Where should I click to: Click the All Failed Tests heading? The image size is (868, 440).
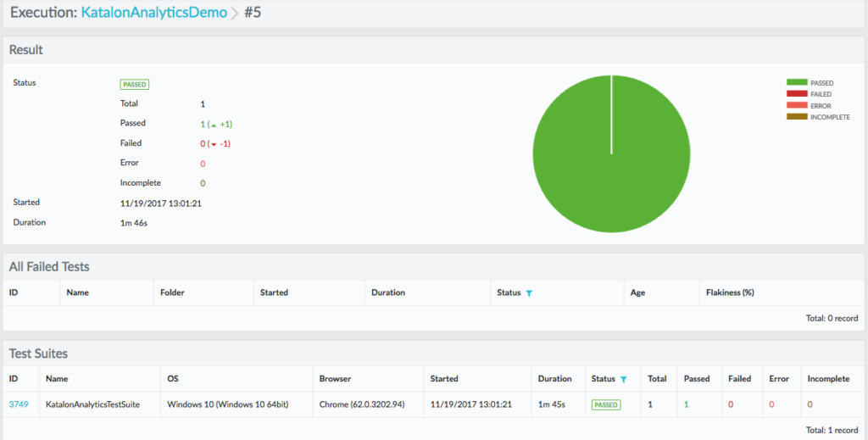click(49, 267)
